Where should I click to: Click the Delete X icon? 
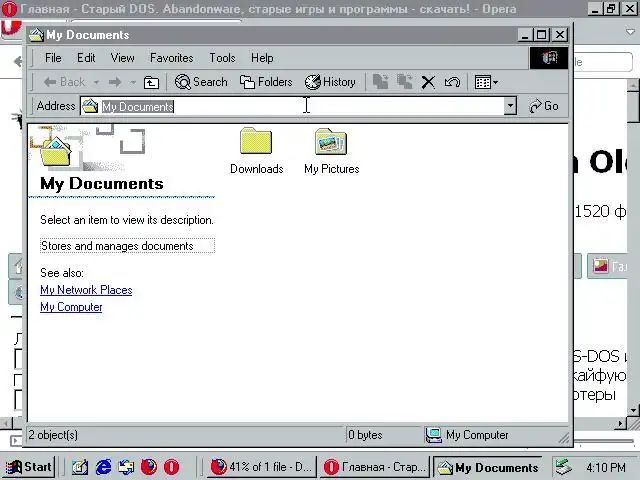pyautogui.click(x=428, y=82)
